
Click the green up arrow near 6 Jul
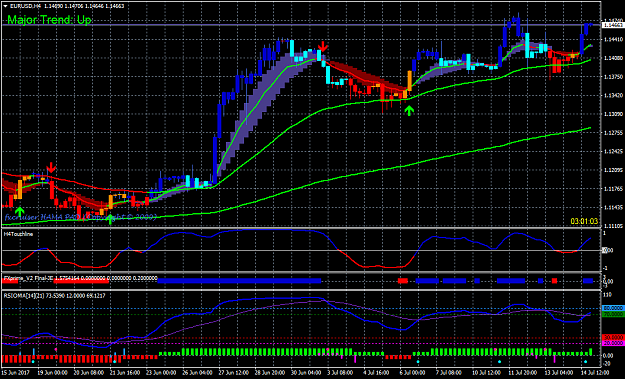click(x=409, y=111)
